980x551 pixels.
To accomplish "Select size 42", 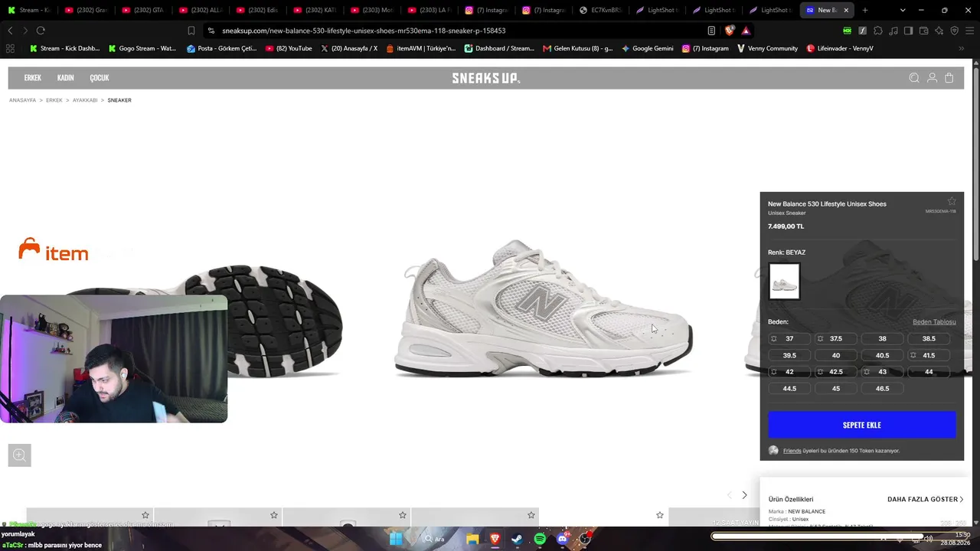I will tap(789, 372).
